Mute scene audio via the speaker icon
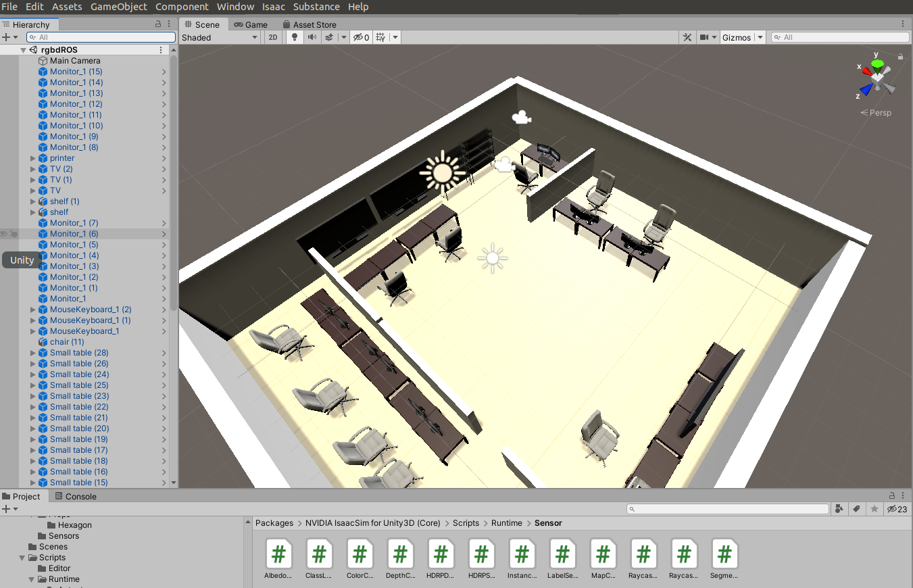The height and width of the screenshot is (588, 913). 312,37
